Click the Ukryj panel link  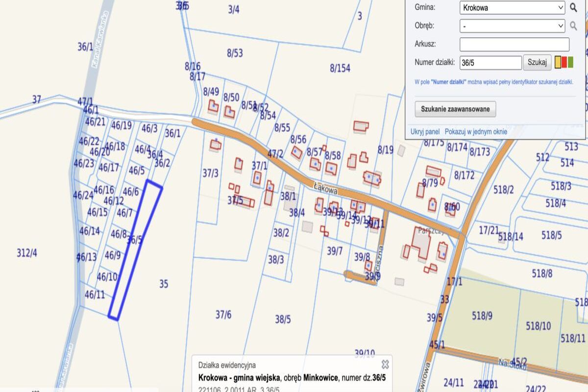click(425, 132)
